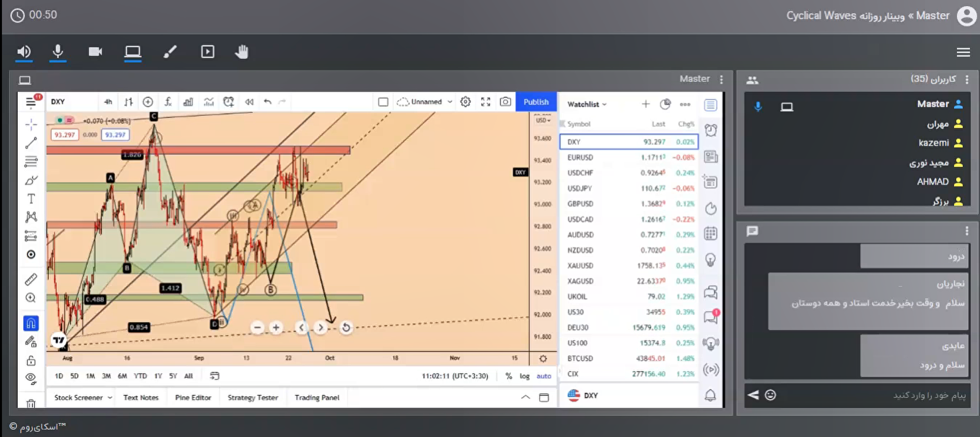Select the ruler measure tool

(31, 280)
